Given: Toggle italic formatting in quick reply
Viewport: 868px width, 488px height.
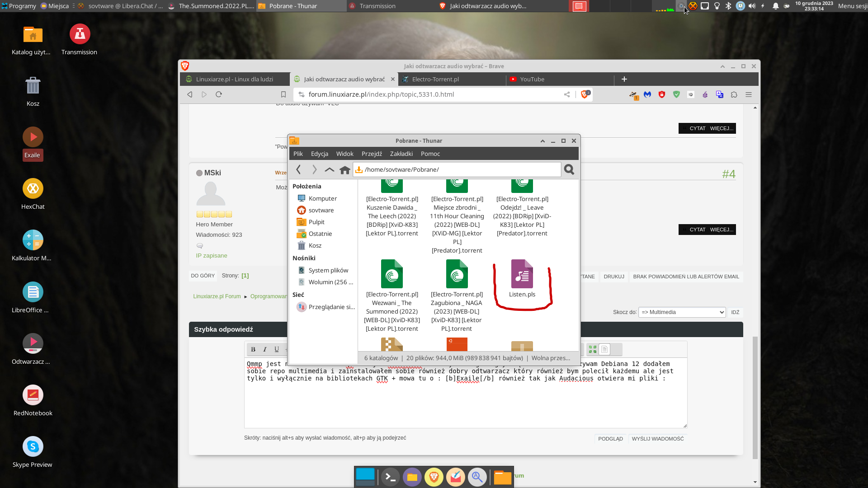Looking at the screenshot, I should coord(265,349).
